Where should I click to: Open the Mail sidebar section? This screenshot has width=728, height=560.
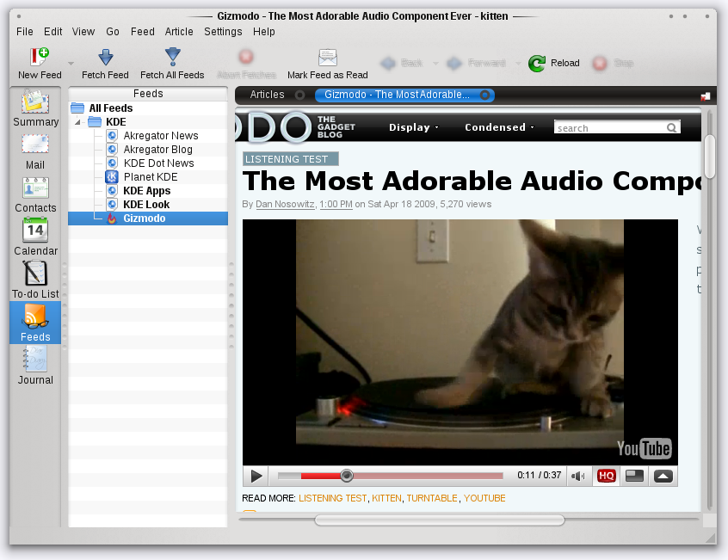coord(36,152)
